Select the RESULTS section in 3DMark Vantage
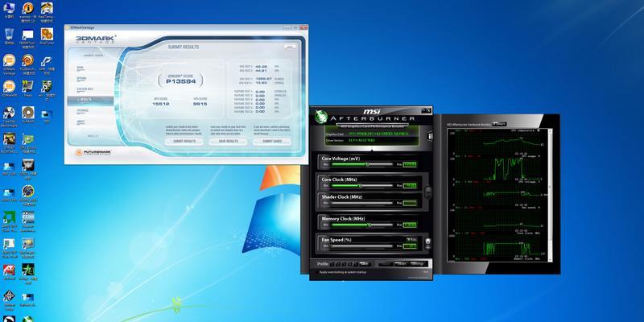Viewport: 644px width, 322px height. (90, 100)
